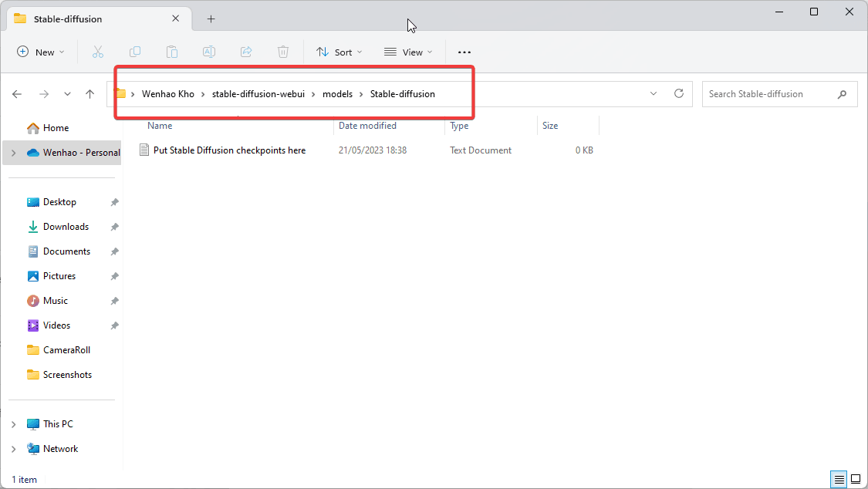The image size is (868, 489).
Task: Delete using the toolbar trash icon
Action: [283, 52]
